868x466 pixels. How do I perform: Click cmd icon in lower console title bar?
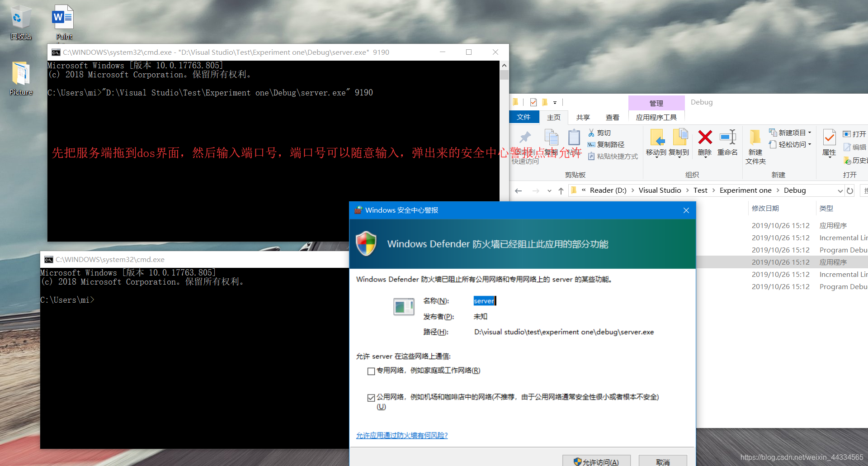click(x=49, y=260)
